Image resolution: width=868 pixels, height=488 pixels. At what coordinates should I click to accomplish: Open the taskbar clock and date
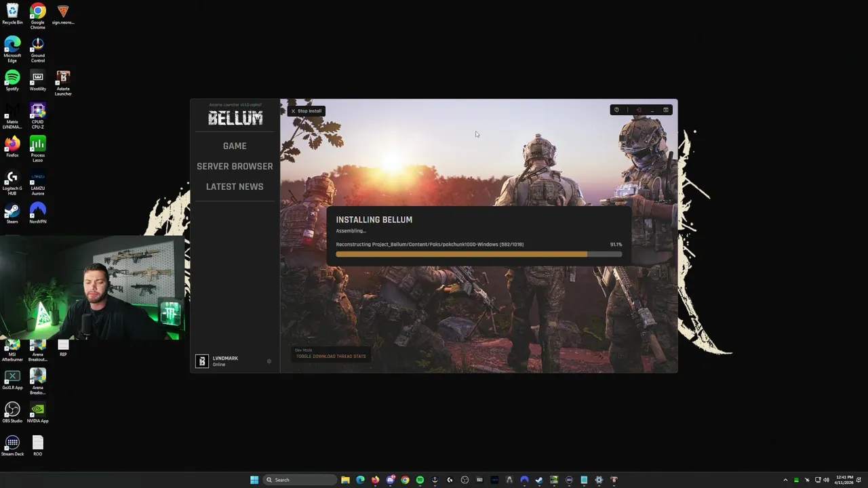coord(845,480)
